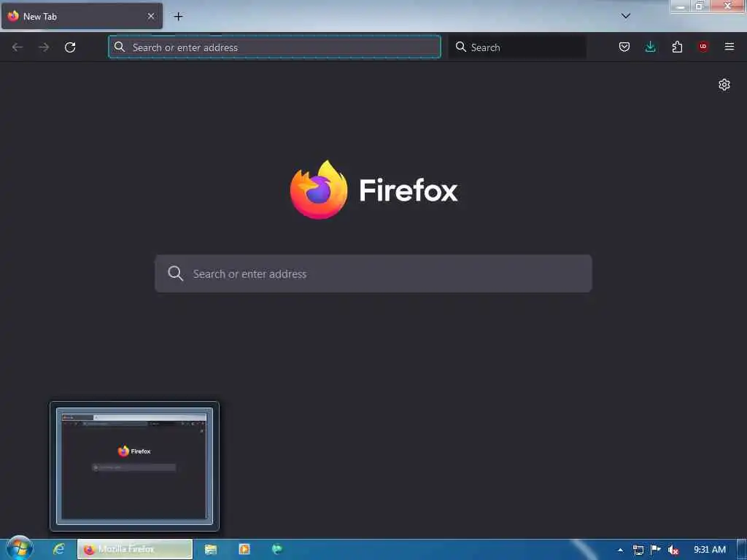
Task: Select the New Tab tab
Action: pyautogui.click(x=82, y=16)
